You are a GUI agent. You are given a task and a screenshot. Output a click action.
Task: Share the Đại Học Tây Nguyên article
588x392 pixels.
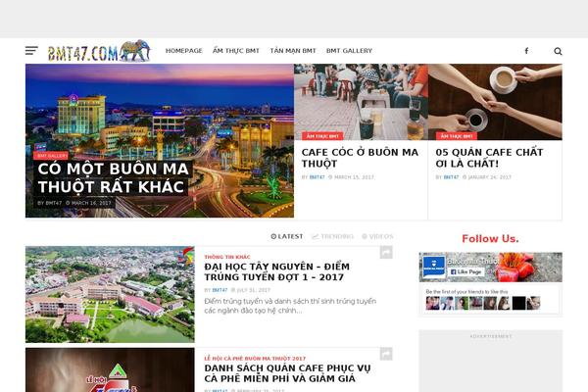[386, 253]
